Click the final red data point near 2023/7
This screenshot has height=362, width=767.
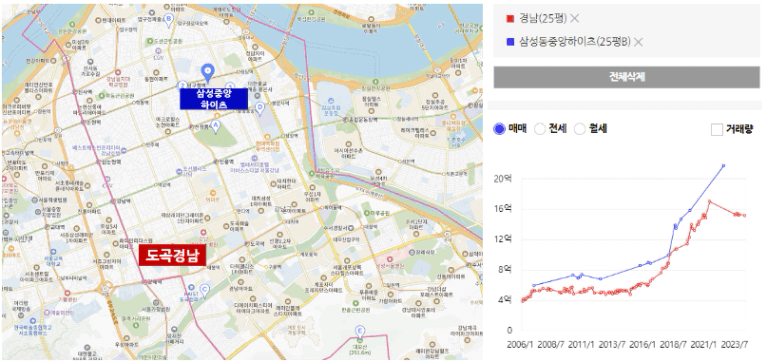pos(744,215)
